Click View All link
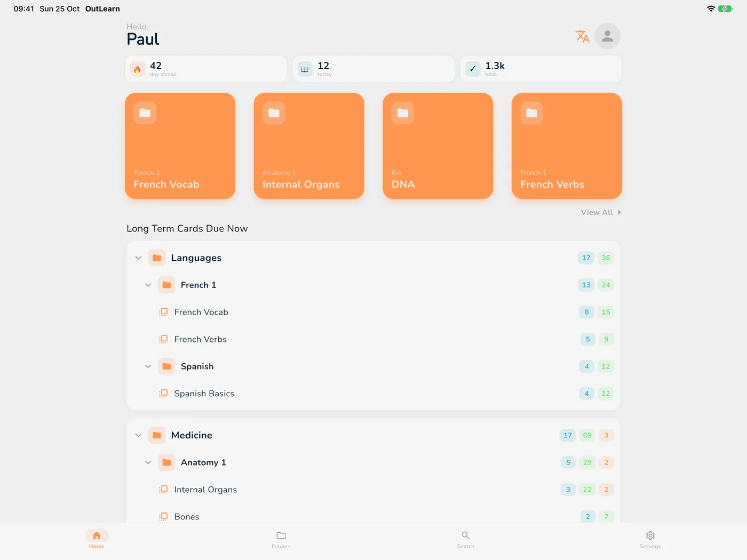The height and width of the screenshot is (560, 747). coord(601,212)
